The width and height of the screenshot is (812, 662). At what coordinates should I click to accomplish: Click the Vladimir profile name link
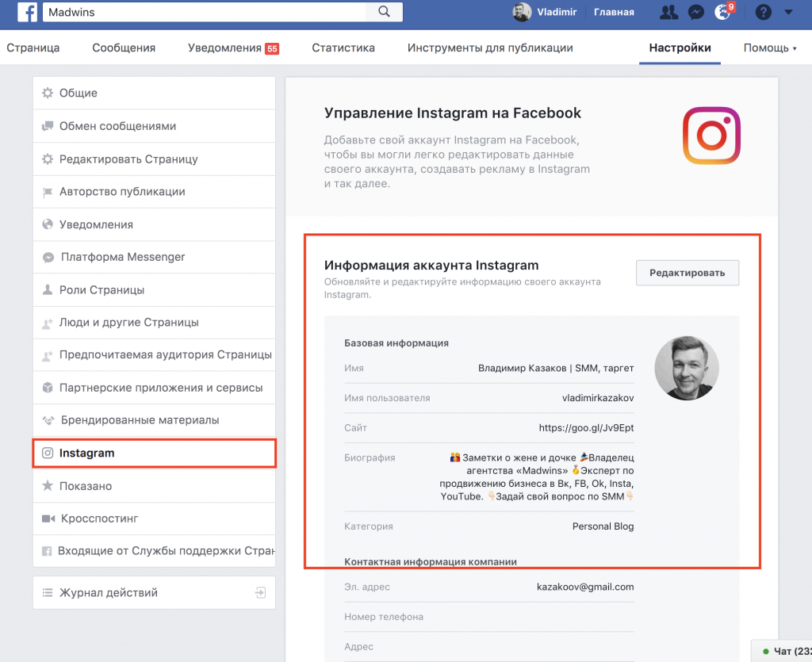click(x=557, y=12)
